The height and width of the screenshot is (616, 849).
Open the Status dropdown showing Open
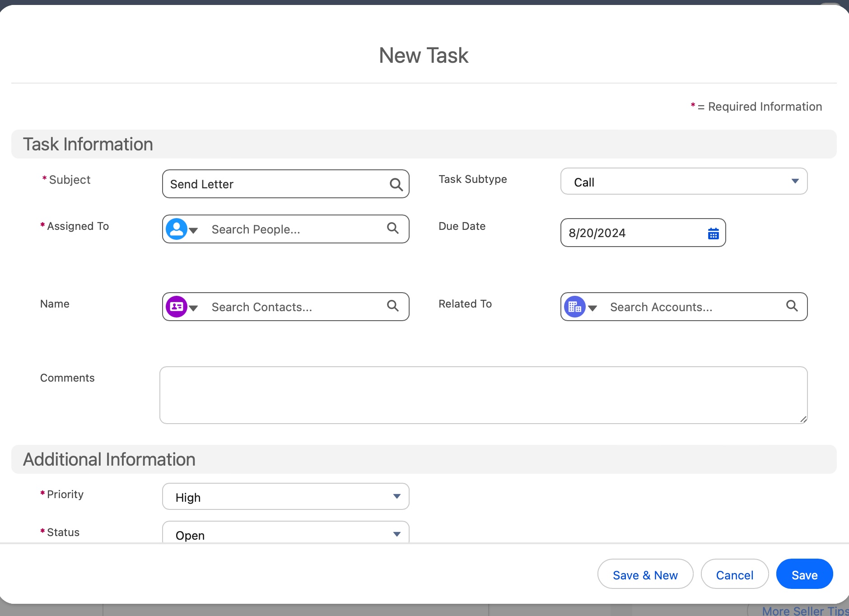click(x=285, y=532)
